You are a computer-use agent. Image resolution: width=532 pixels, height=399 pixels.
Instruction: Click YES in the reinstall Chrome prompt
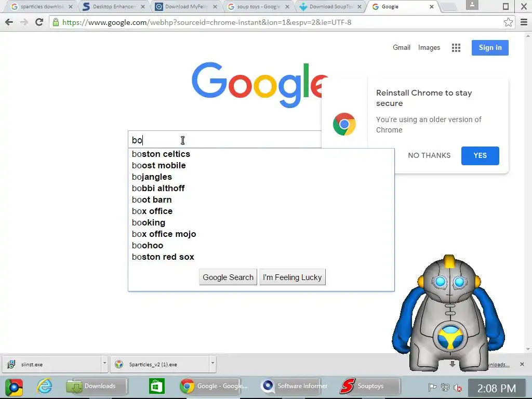(480, 156)
